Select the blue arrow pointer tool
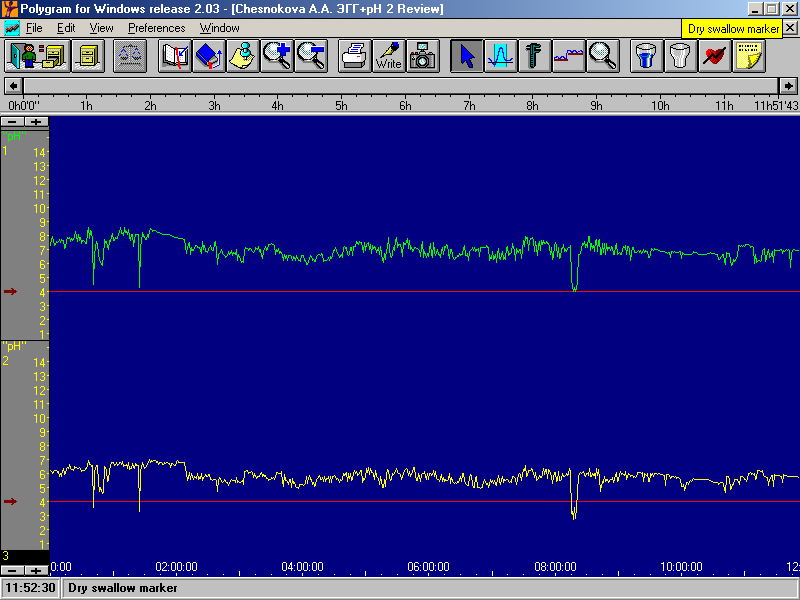Screen dimensions: 800x600 [x=466, y=56]
